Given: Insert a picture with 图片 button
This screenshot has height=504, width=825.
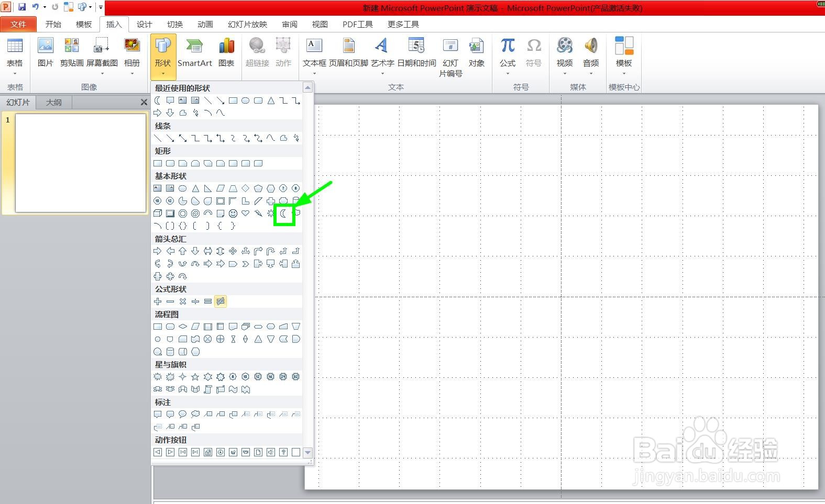Looking at the screenshot, I should [46, 53].
